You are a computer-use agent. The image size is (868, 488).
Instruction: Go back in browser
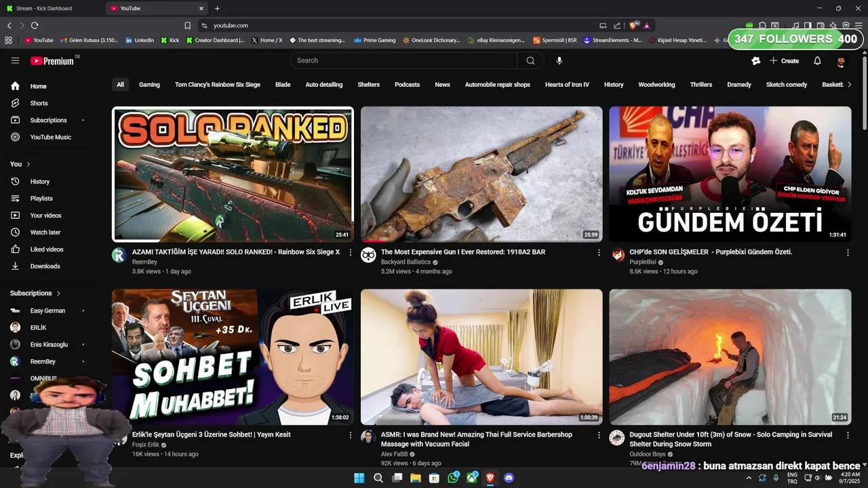click(9, 26)
